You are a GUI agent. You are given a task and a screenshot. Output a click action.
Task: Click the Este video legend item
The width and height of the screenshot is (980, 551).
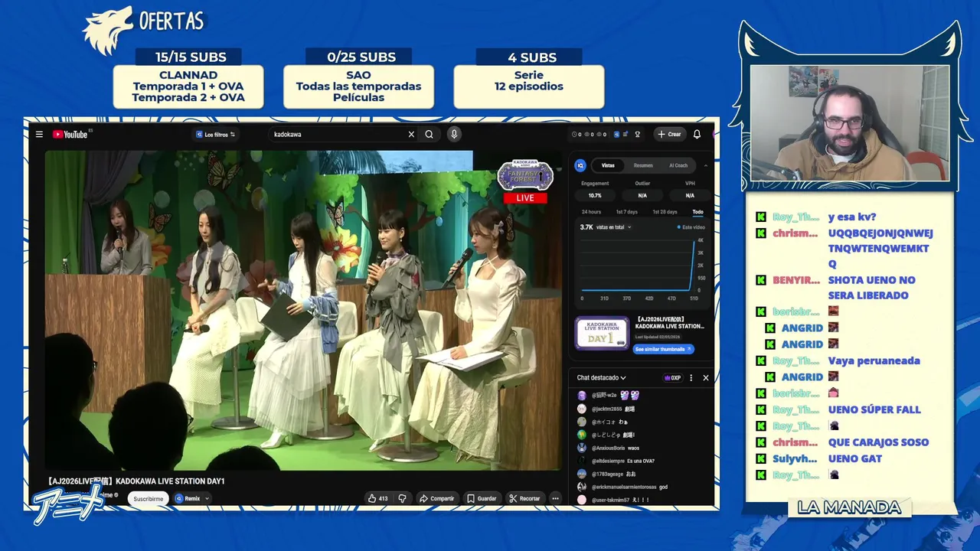[x=691, y=227]
